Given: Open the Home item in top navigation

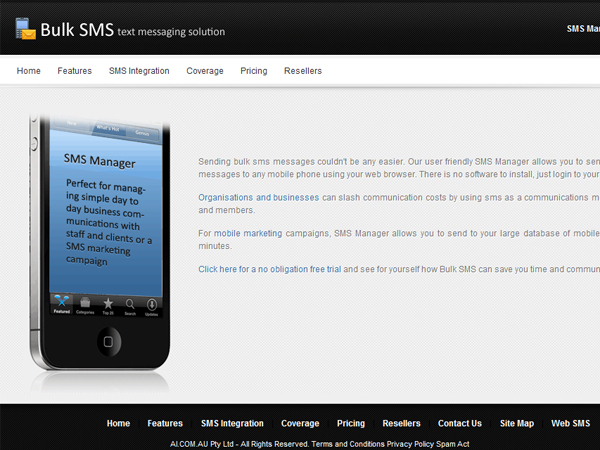Looking at the screenshot, I should 29,71.
